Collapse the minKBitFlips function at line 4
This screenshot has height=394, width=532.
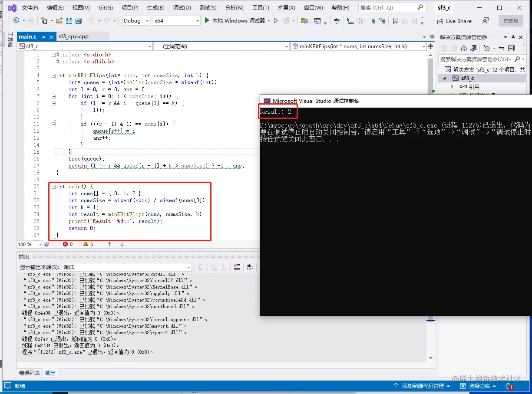pyautogui.click(x=53, y=76)
